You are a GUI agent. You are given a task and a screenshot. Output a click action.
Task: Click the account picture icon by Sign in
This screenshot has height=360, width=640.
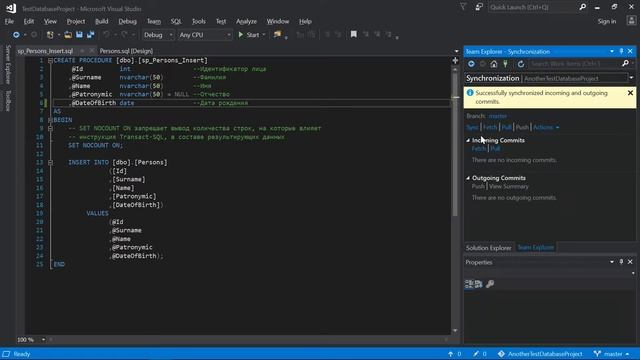[x=631, y=21]
